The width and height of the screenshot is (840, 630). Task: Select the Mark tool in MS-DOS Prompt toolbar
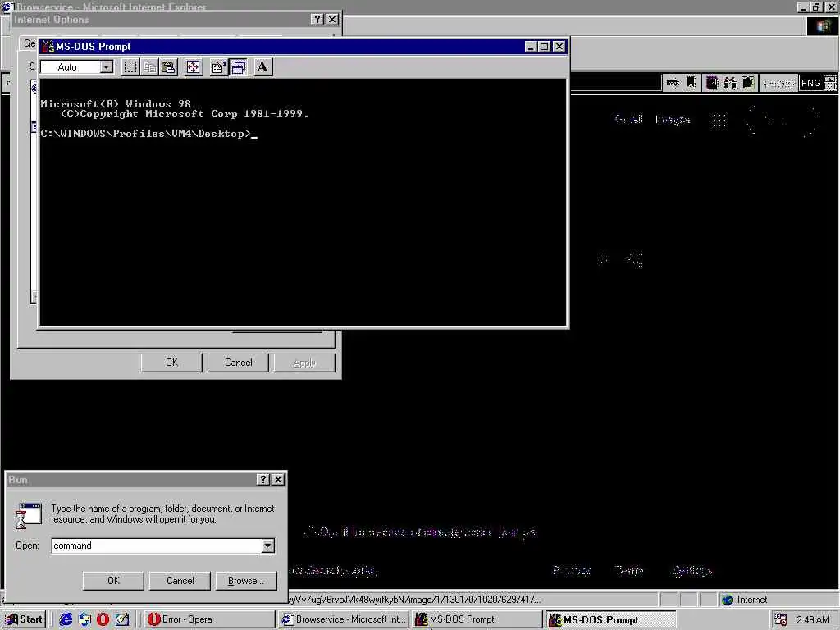pyautogui.click(x=130, y=67)
